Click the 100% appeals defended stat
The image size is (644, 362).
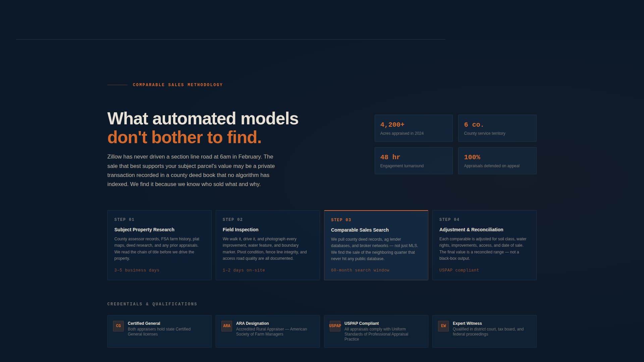pyautogui.click(x=497, y=161)
